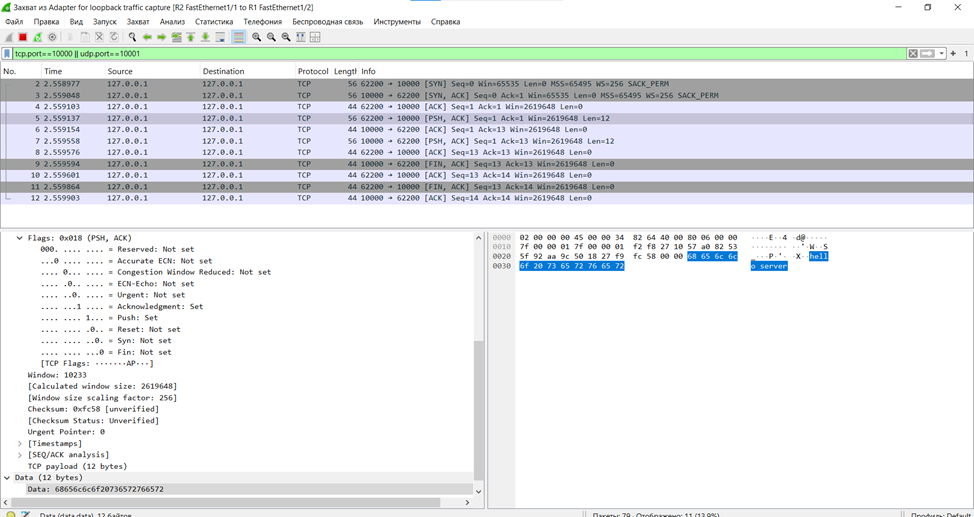Toggle packet list colorization
This screenshot has width=974, height=517.
(x=239, y=37)
